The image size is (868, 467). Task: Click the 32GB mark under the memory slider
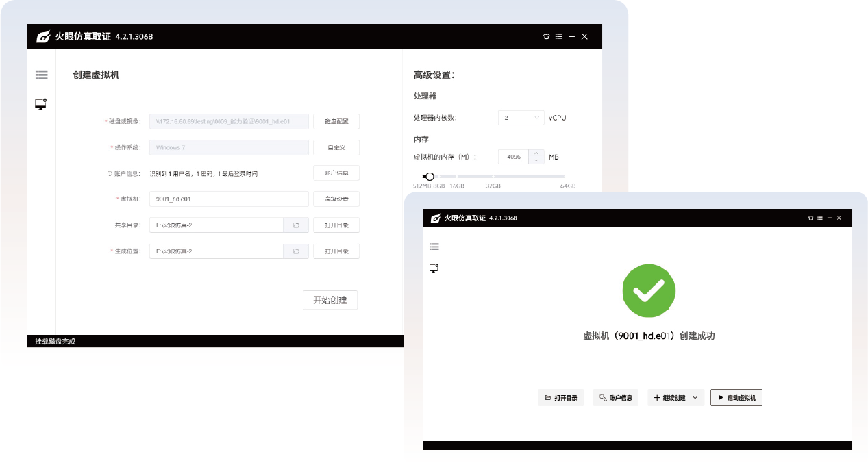click(493, 186)
